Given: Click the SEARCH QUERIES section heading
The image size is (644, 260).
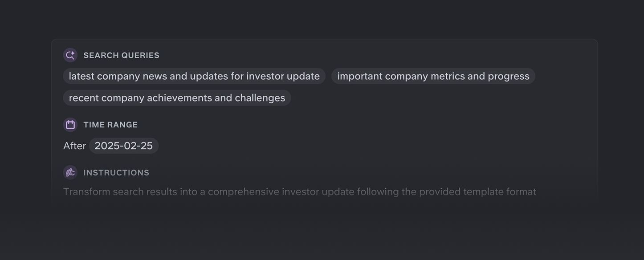Looking at the screenshot, I should pos(121,55).
